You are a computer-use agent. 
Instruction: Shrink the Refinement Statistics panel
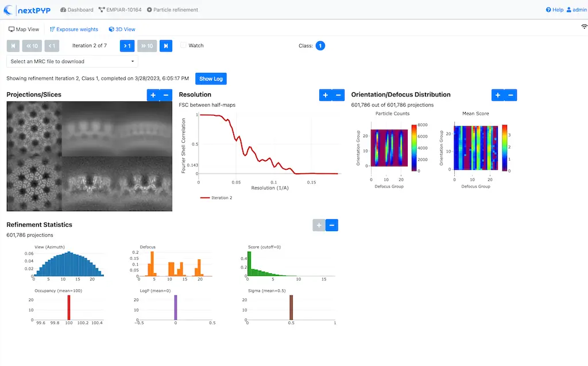click(x=332, y=225)
